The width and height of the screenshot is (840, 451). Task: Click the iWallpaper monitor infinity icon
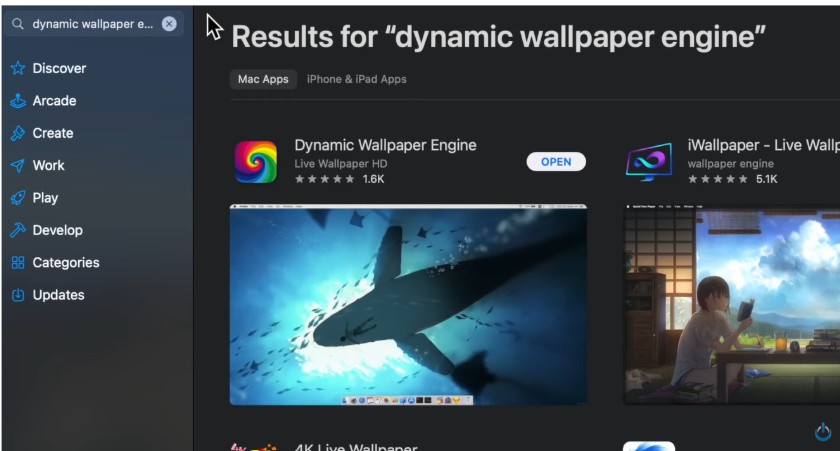pos(649,162)
